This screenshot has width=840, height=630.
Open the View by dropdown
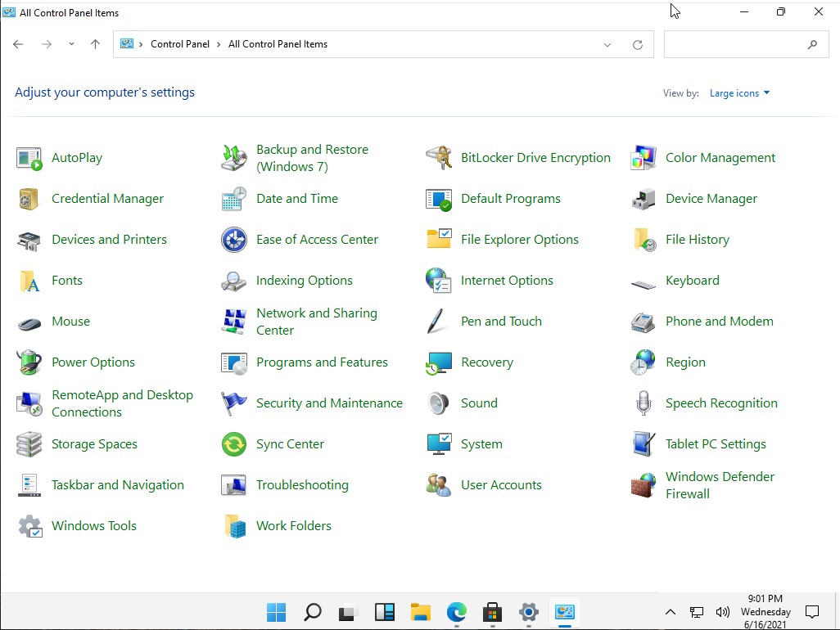(x=738, y=92)
